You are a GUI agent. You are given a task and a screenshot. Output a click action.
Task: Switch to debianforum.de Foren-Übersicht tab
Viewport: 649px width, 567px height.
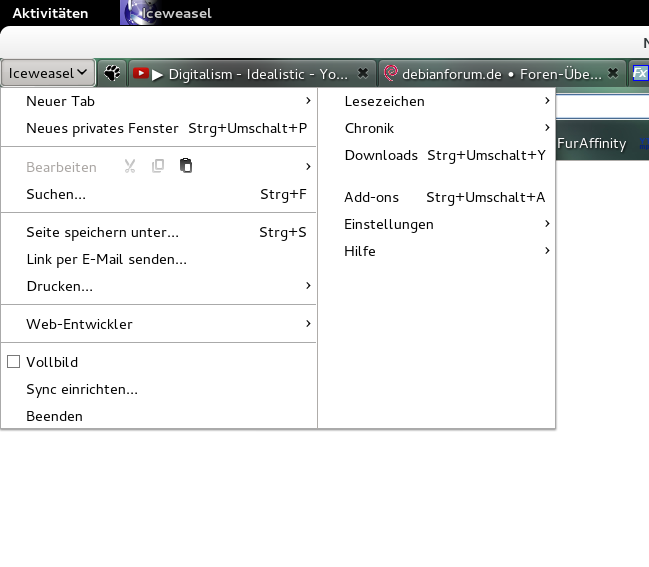pyautogui.click(x=502, y=74)
